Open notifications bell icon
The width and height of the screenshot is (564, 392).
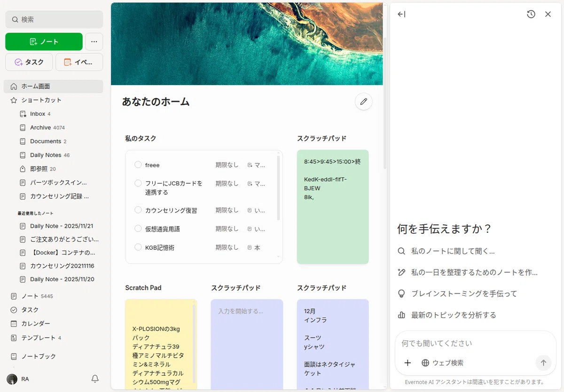tap(95, 378)
